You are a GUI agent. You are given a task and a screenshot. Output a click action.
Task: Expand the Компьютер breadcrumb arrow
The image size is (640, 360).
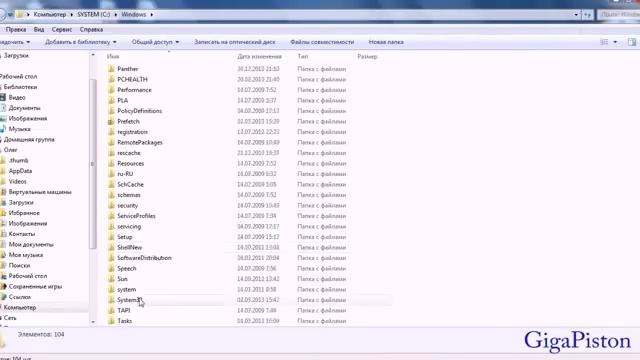click(x=71, y=15)
